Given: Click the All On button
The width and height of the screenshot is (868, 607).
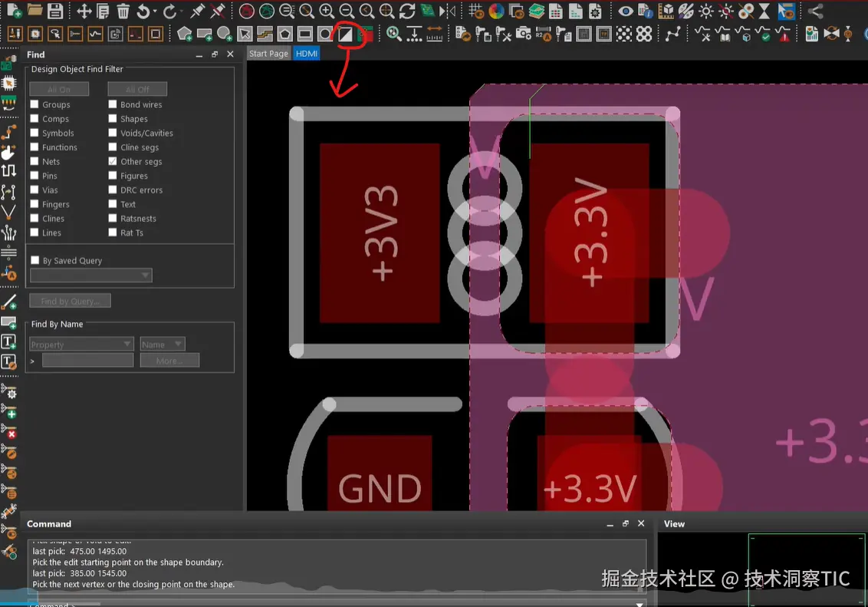Looking at the screenshot, I should pos(59,89).
